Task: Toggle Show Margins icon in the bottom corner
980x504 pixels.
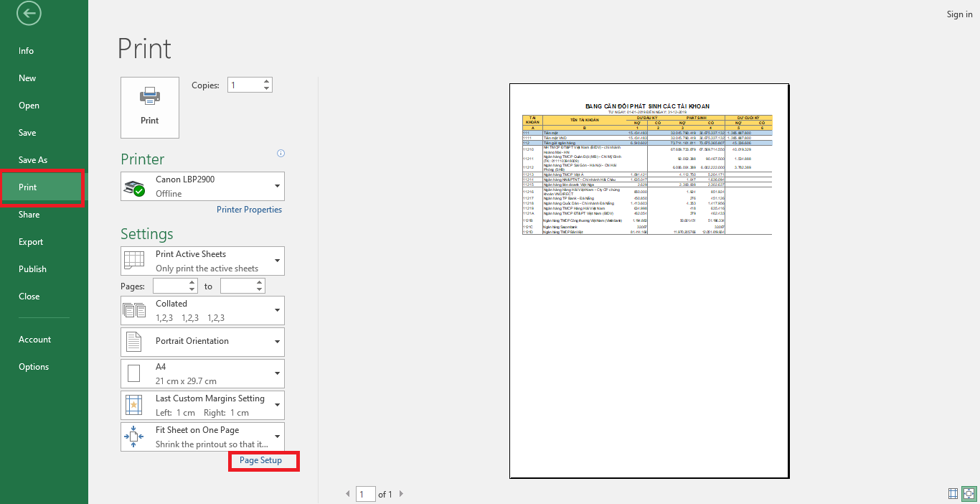Action: click(953, 493)
